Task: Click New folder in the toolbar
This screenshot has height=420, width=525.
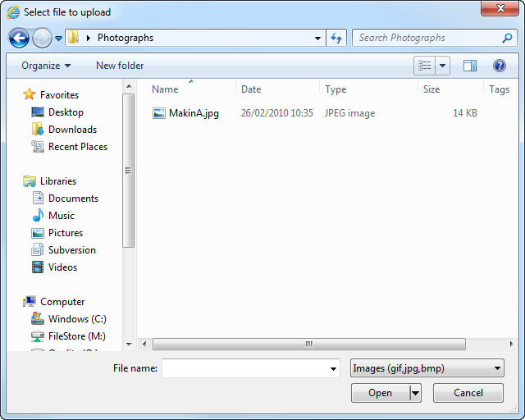Action: point(120,66)
